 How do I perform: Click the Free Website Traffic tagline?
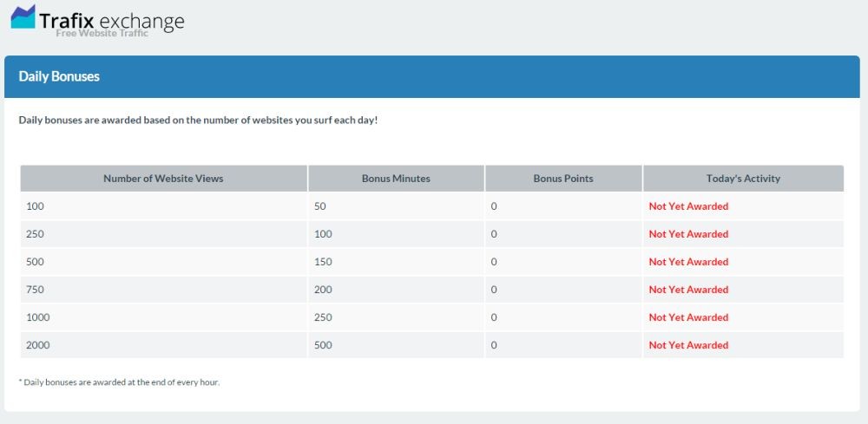[102, 33]
